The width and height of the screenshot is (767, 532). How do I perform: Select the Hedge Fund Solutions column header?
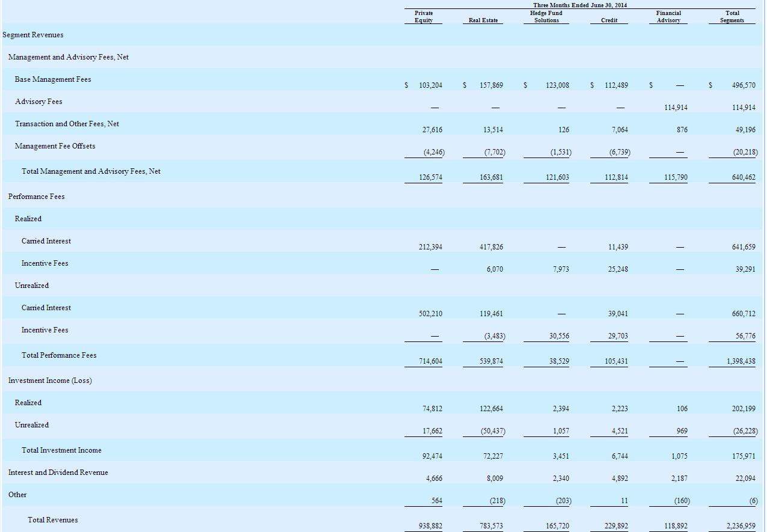coord(546,16)
